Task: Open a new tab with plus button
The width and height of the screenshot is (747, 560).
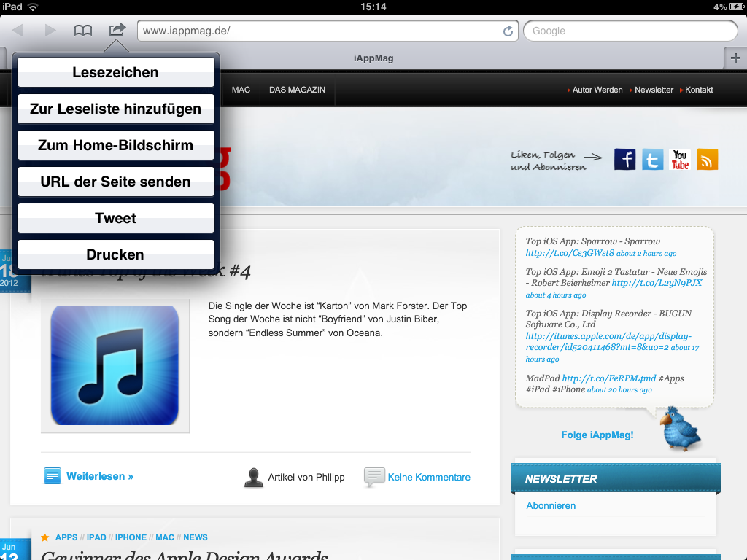Action: pyautogui.click(x=735, y=58)
